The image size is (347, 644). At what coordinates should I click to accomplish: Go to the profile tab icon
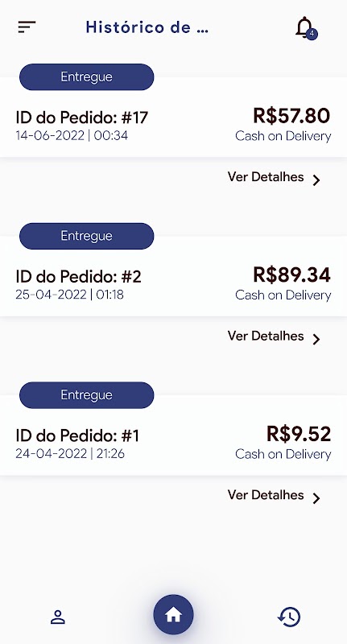point(58,617)
